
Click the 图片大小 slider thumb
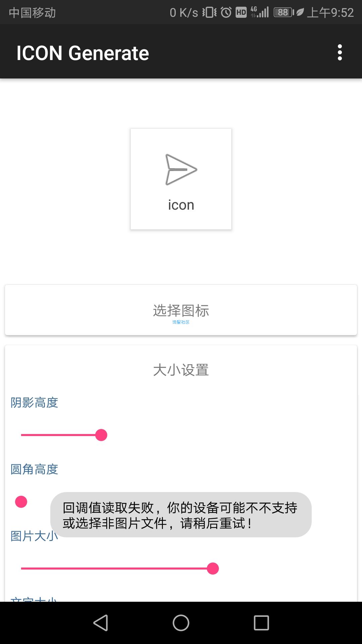[213, 569]
